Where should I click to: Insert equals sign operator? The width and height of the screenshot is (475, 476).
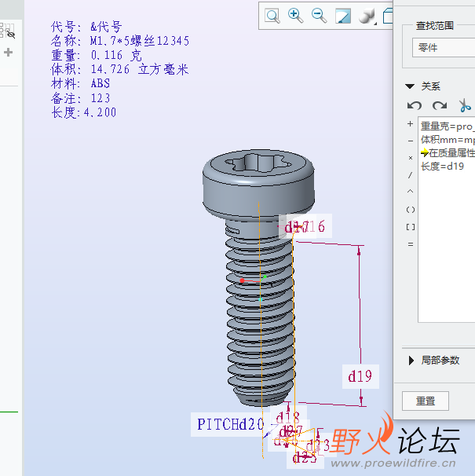411,244
